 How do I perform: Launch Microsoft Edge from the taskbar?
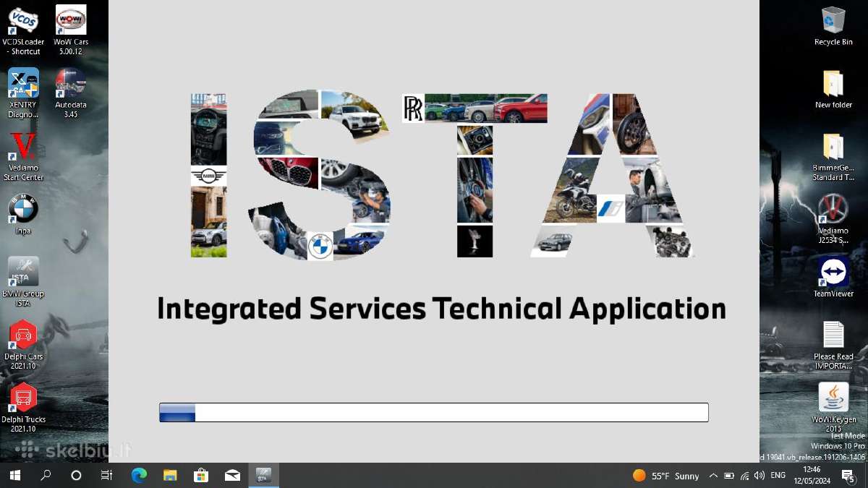(139, 475)
